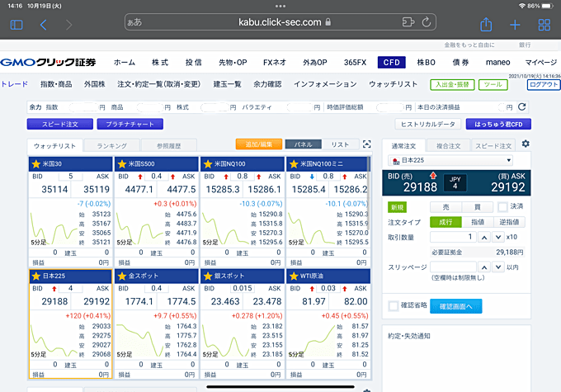The image size is (561, 392).
Task: Click 追加/編集 button
Action: click(x=259, y=144)
